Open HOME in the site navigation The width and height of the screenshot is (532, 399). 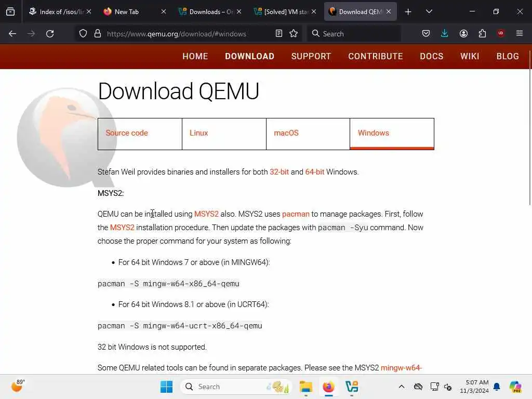195,56
